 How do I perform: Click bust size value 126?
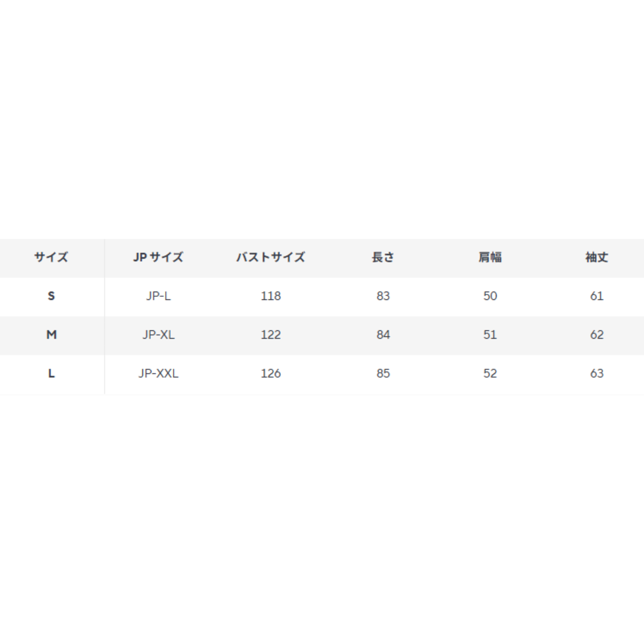[271, 373]
